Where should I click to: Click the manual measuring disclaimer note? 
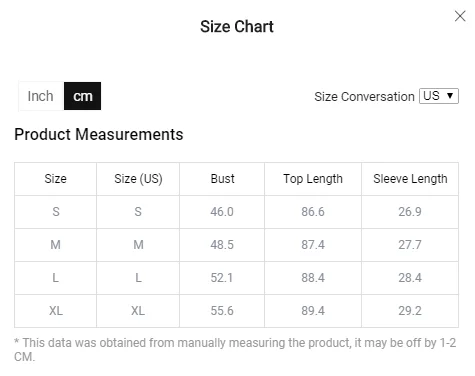pos(235,350)
